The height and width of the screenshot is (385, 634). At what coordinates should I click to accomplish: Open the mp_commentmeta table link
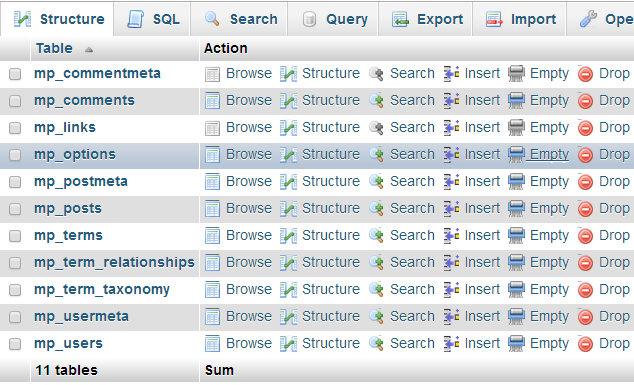pyautogui.click(x=97, y=73)
